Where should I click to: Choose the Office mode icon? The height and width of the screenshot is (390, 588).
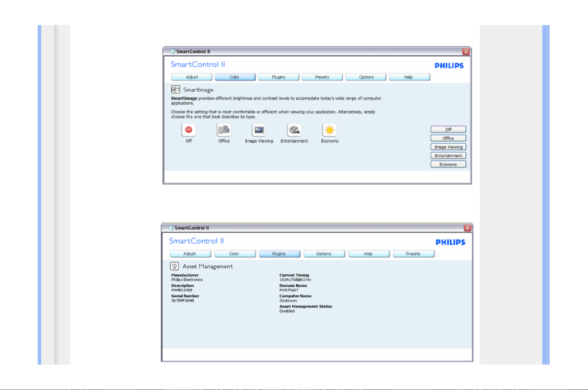224,130
